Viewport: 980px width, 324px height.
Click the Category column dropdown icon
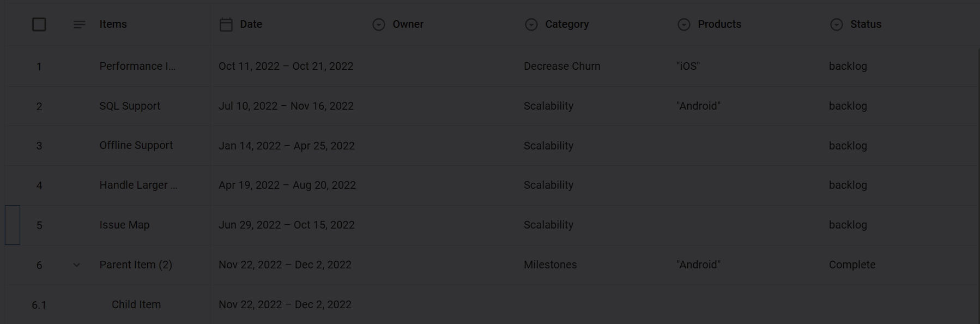[x=531, y=25]
